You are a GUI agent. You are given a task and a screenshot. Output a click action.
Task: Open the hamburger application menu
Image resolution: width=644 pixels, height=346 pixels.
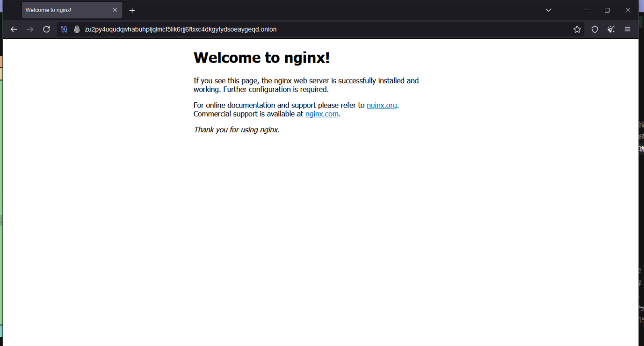point(628,30)
